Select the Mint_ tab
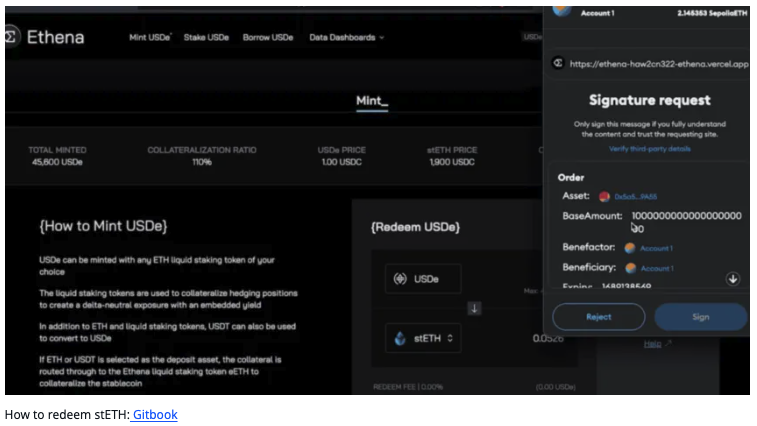 click(x=372, y=101)
